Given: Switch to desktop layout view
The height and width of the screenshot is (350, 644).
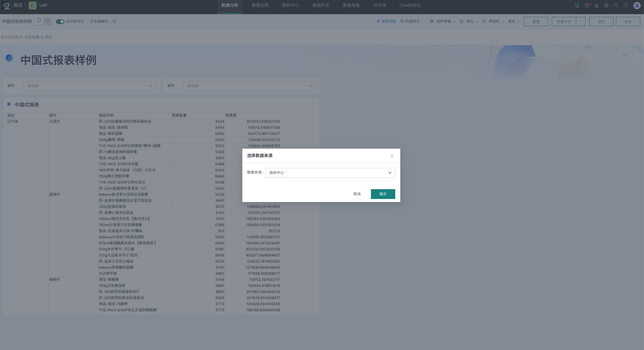Looking at the screenshot, I should click(39, 21).
